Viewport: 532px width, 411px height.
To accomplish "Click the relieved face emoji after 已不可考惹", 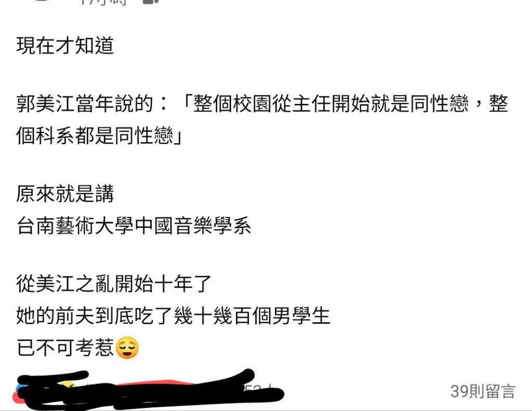I will pyautogui.click(x=127, y=348).
